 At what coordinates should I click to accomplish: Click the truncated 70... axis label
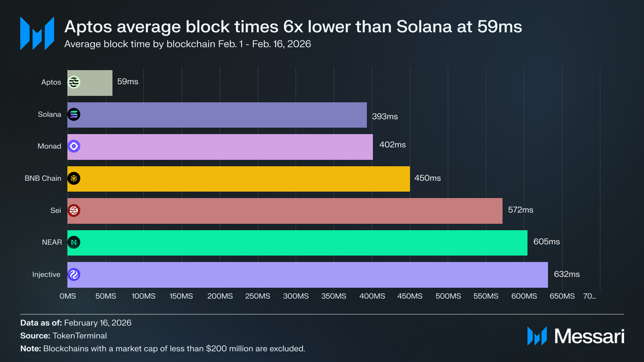[589, 296]
